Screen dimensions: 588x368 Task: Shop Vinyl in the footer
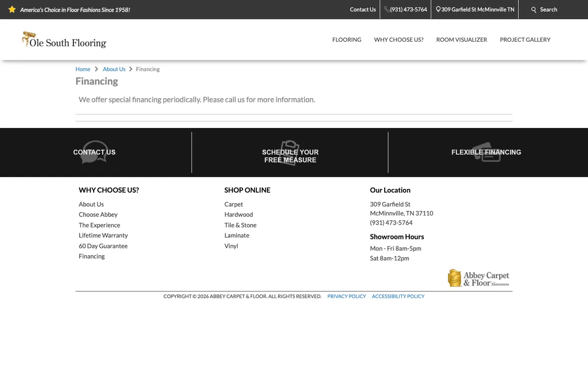(x=231, y=246)
